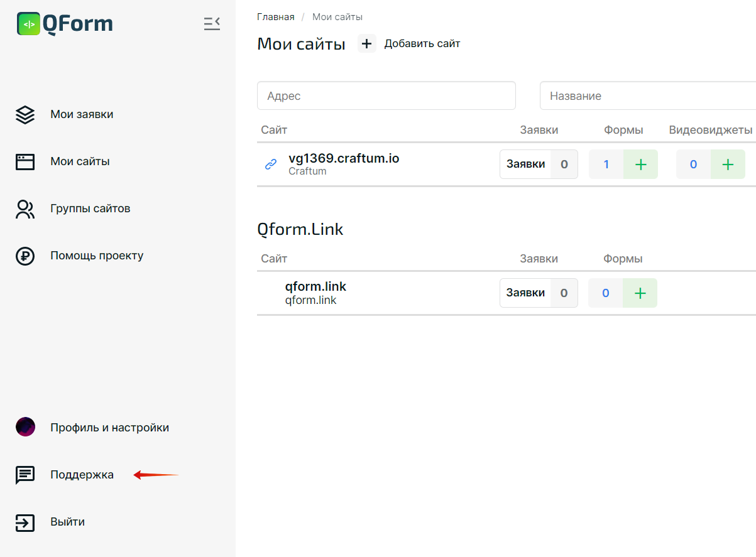Open forms count 0 for qform.link
The height and width of the screenshot is (557, 756).
coord(605,293)
